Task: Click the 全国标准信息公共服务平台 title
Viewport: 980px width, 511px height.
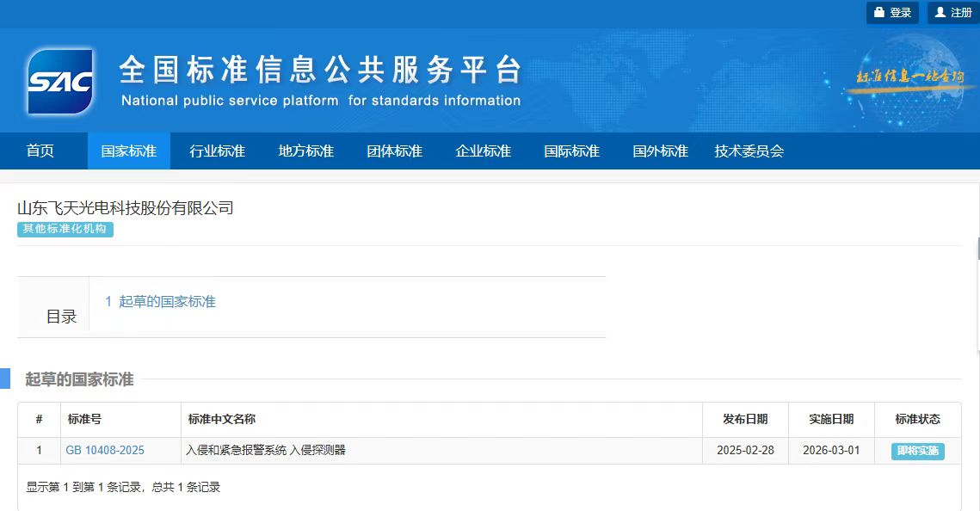Action: coord(320,70)
